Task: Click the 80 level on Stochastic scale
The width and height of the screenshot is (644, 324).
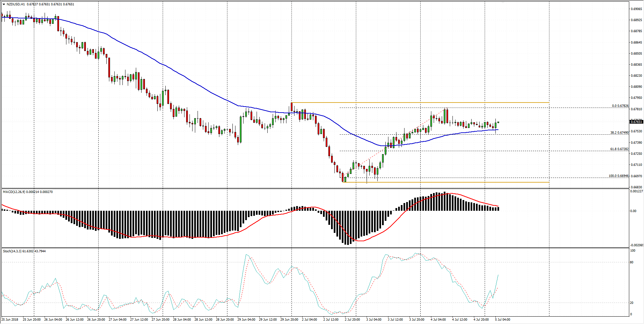Action: [632, 262]
